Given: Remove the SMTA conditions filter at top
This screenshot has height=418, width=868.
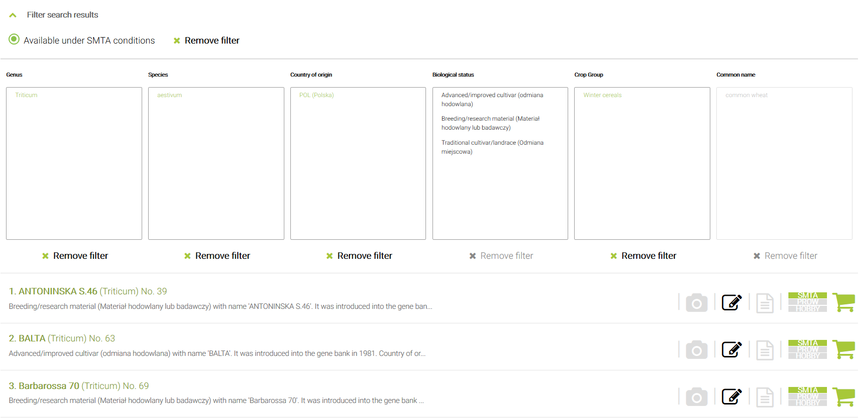Looking at the screenshot, I should click(206, 41).
